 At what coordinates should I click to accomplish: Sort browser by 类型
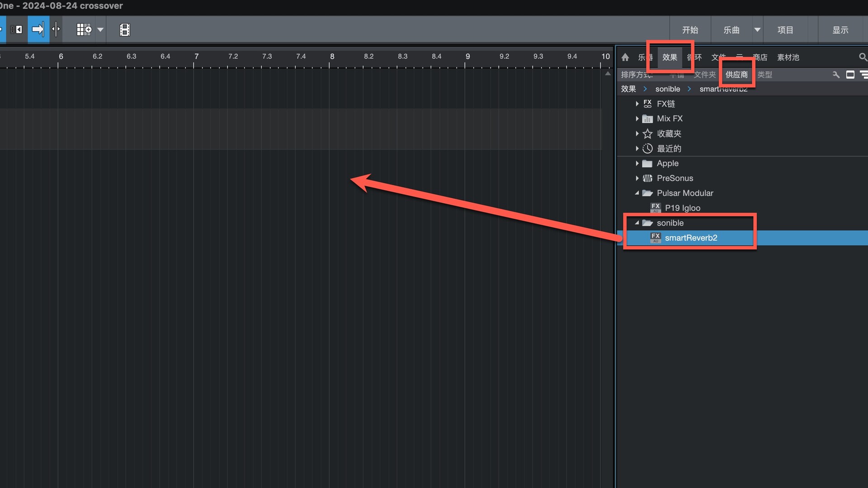(765, 75)
